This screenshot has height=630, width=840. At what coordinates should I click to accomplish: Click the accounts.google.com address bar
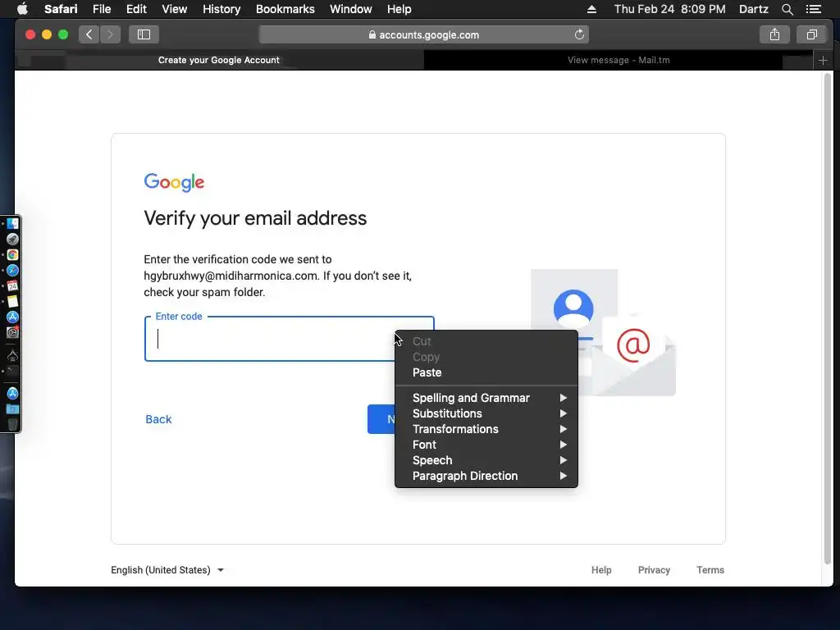(x=424, y=34)
